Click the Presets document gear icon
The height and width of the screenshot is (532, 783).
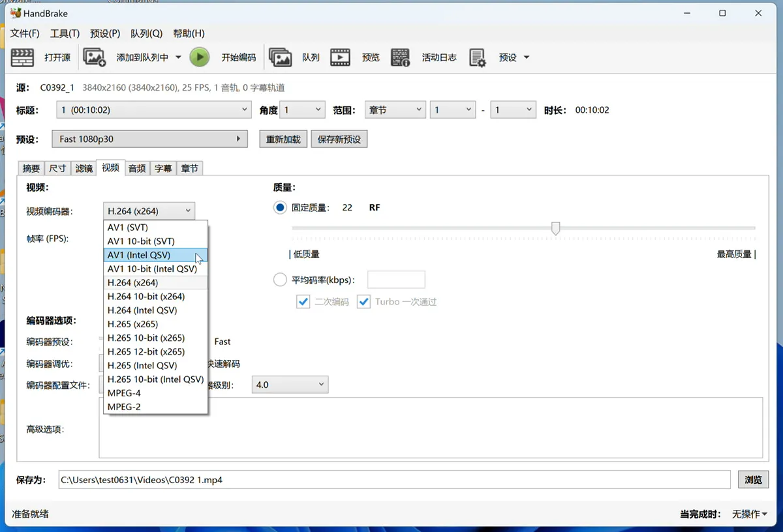click(477, 57)
